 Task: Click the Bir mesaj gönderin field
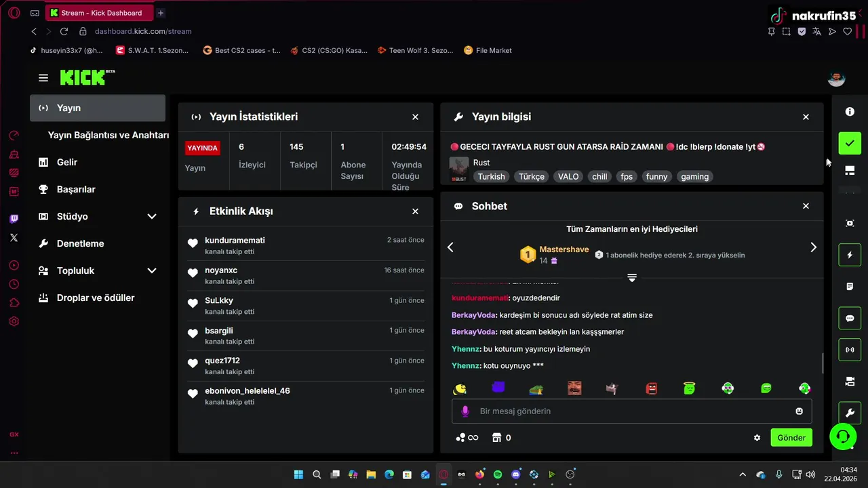[x=631, y=411]
